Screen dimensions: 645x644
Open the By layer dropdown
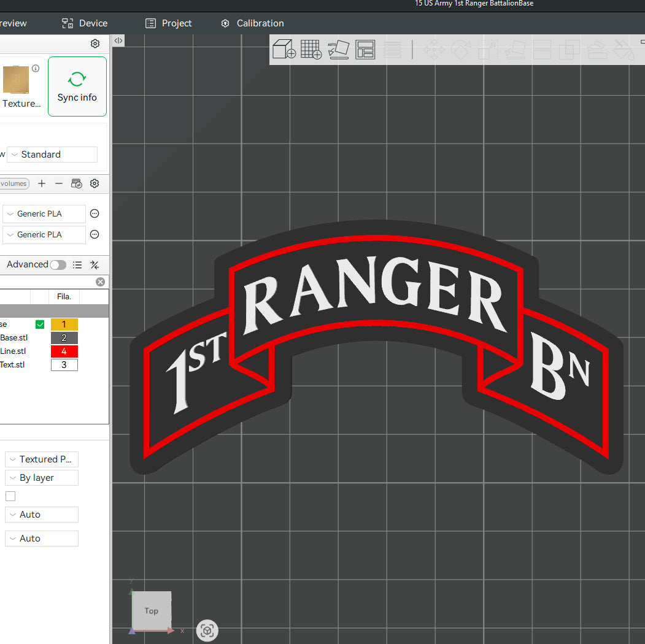[x=41, y=477]
